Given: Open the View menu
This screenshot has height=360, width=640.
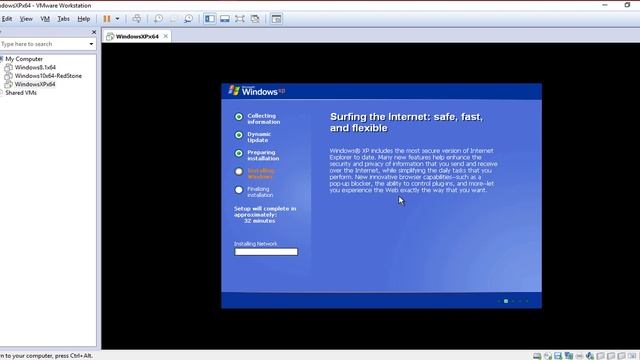Looking at the screenshot, I should pos(26,19).
